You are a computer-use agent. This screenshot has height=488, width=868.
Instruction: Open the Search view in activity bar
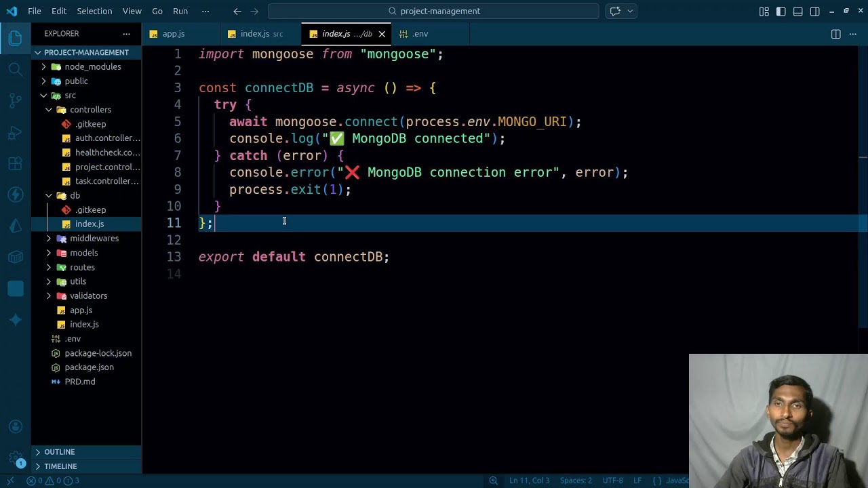pos(15,69)
